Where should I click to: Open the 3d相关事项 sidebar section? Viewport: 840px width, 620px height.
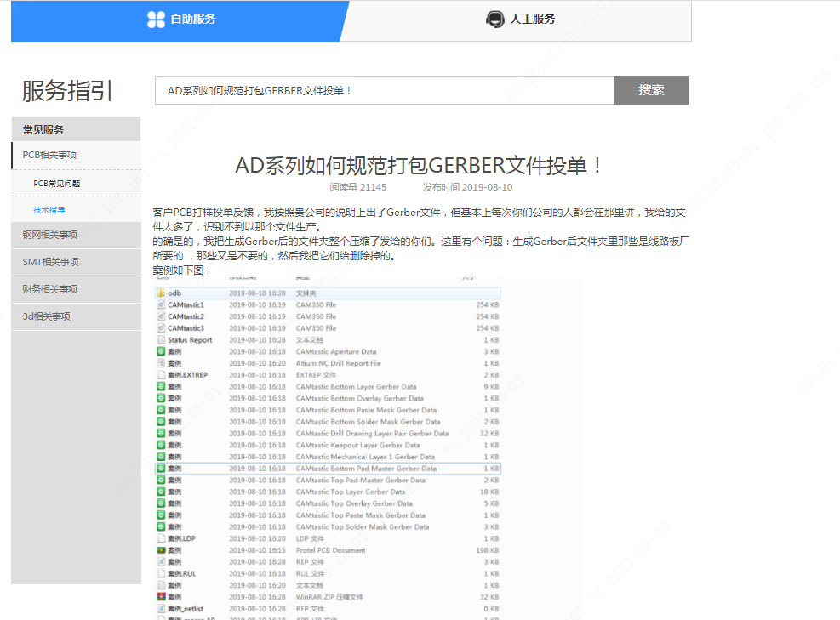[x=46, y=316]
